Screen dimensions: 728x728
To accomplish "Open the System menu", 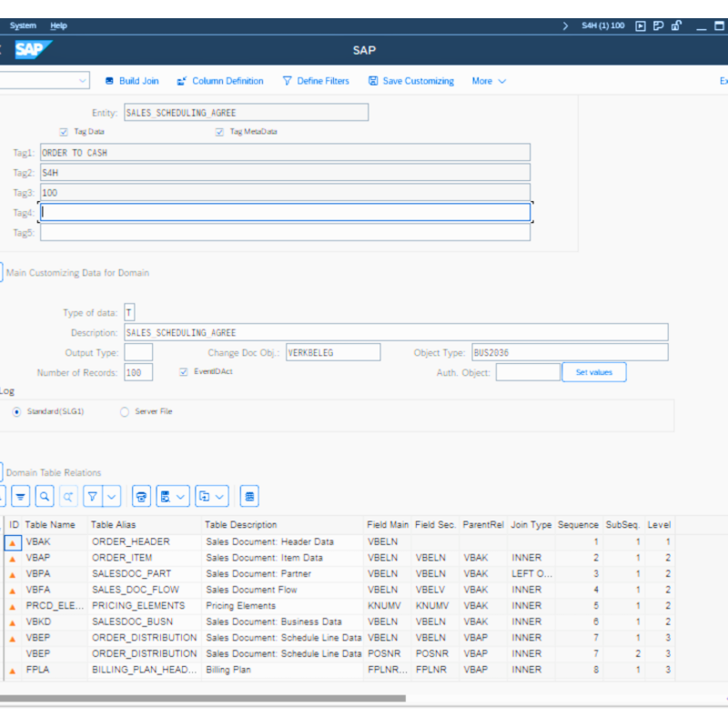I will tap(22, 25).
